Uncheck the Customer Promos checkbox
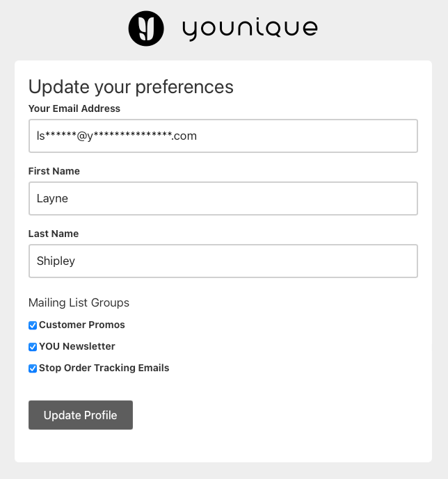Screen dimensions: 448x479 tap(33, 325)
